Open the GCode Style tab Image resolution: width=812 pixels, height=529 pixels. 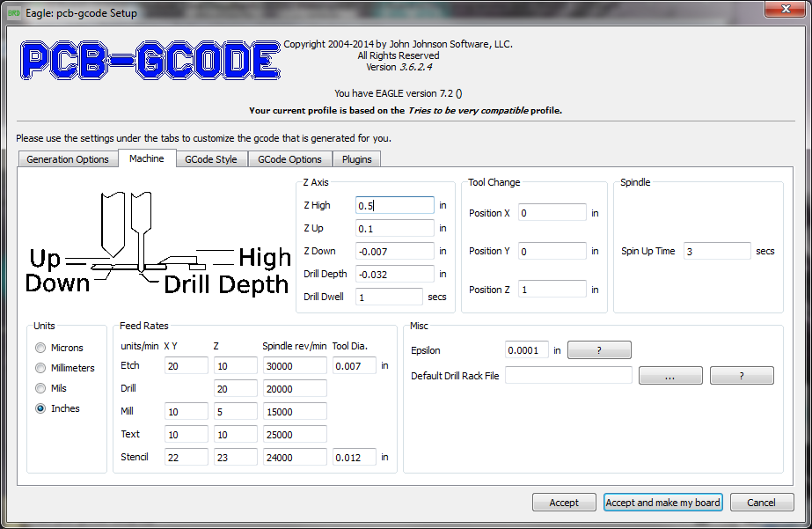click(x=211, y=159)
